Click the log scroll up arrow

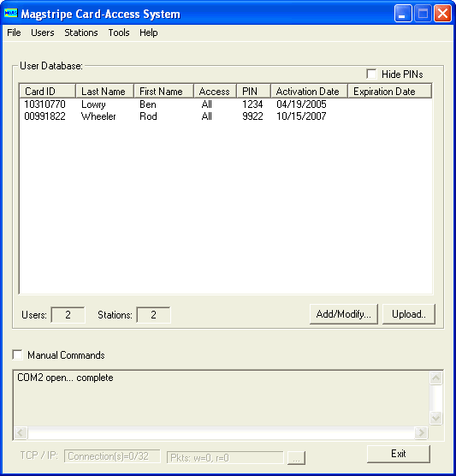(x=435, y=378)
